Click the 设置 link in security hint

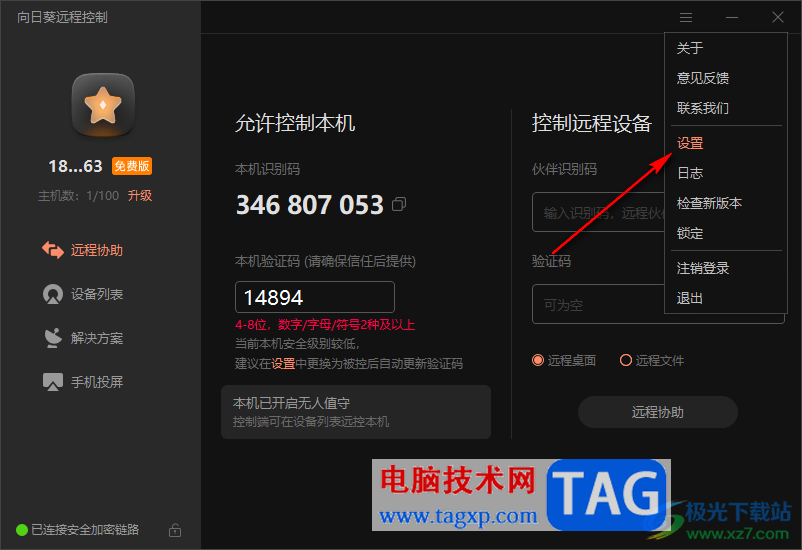point(283,364)
